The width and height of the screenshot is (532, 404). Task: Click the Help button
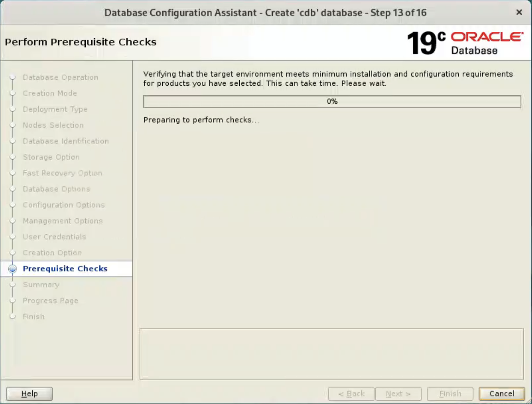(29, 393)
